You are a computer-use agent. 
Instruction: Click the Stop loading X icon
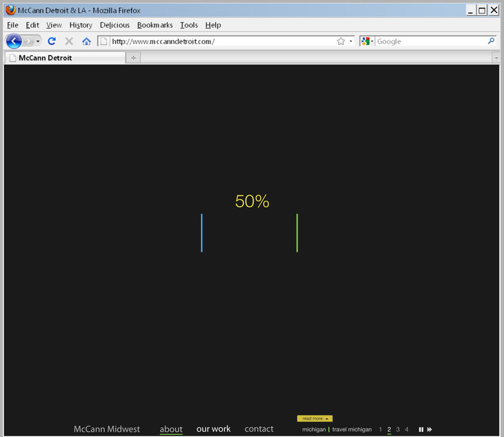pos(69,42)
